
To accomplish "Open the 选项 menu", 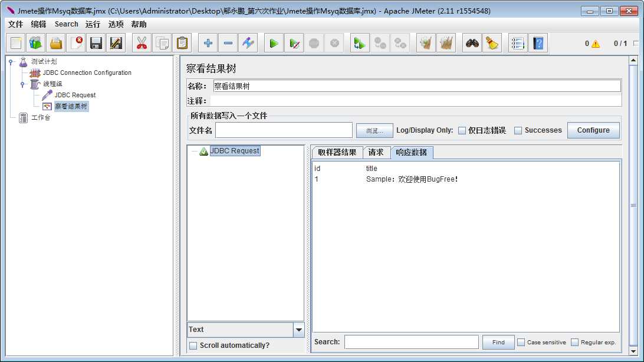I will (x=116, y=24).
